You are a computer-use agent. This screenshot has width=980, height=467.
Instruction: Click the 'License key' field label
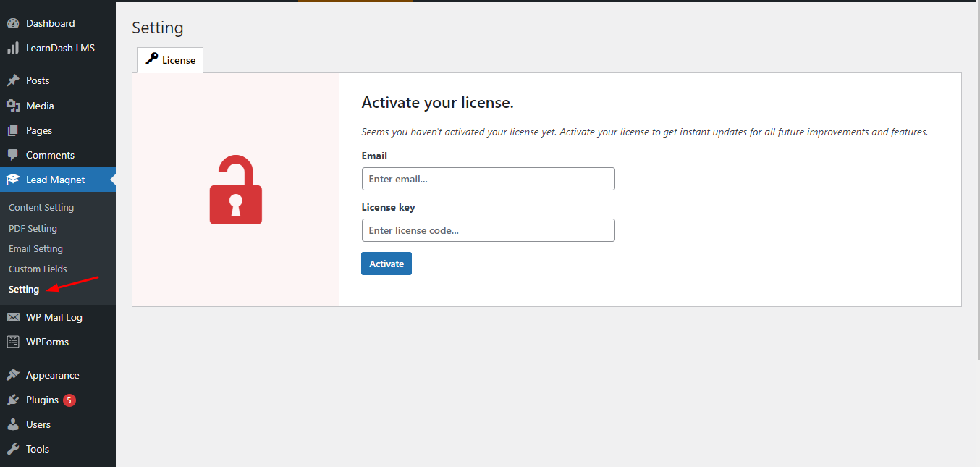[x=389, y=207]
